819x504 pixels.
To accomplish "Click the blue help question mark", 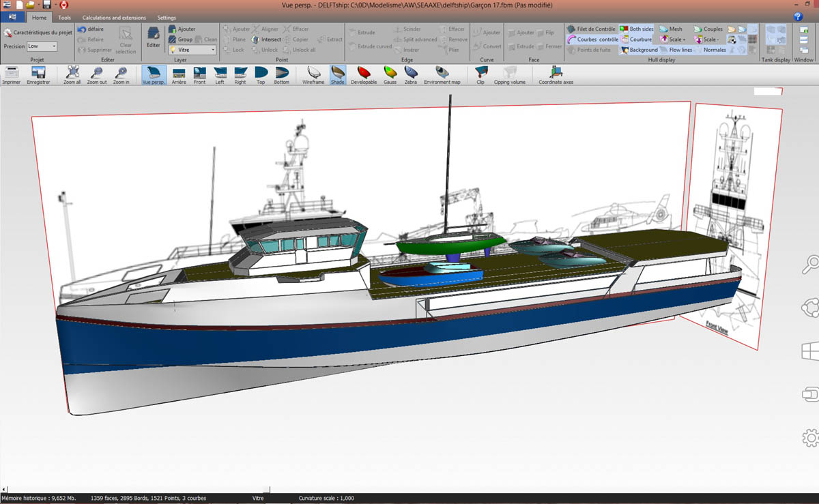I will coord(797,16).
